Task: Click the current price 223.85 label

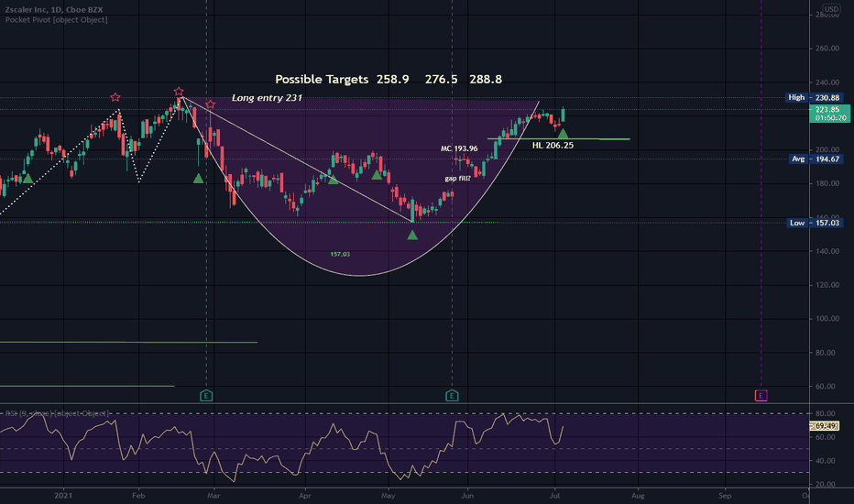Action: (829, 114)
